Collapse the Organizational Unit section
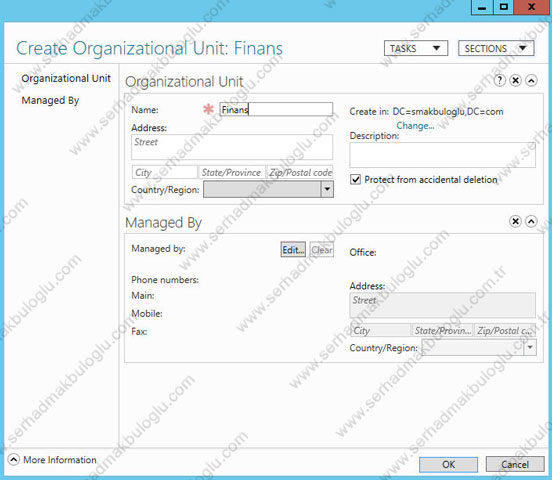The width and height of the screenshot is (552, 480). (531, 81)
